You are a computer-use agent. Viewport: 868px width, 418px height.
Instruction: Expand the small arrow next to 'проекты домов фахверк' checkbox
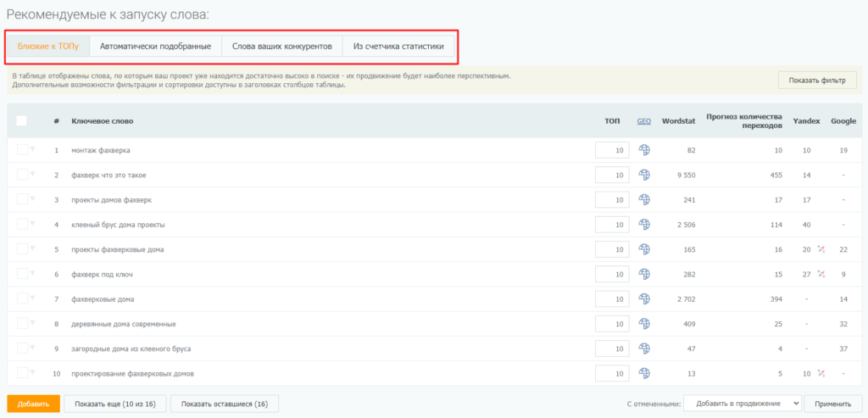pyautogui.click(x=33, y=199)
